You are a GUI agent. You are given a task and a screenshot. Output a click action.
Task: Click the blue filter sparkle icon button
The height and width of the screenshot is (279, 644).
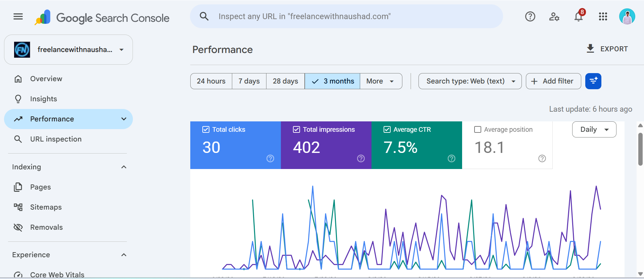(x=593, y=81)
